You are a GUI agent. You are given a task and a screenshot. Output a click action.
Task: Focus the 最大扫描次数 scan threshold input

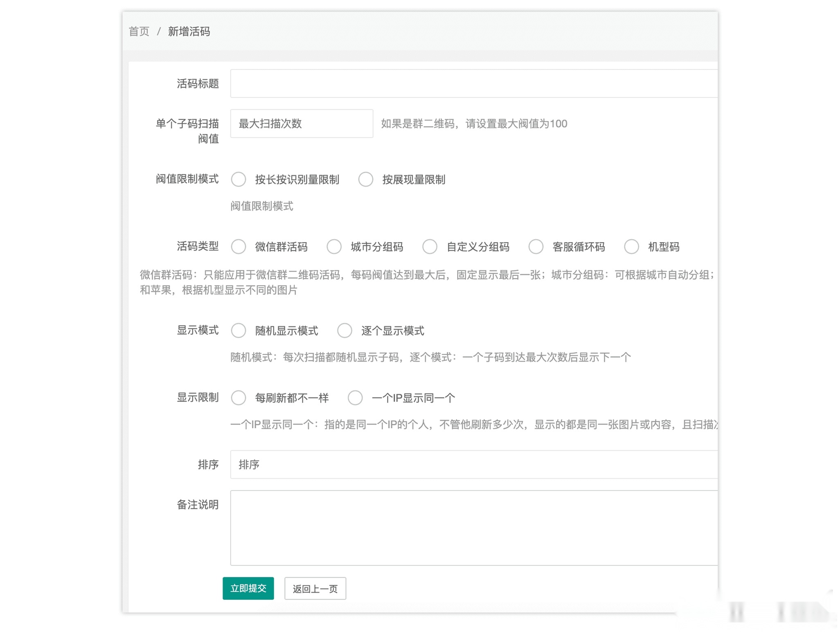(302, 124)
